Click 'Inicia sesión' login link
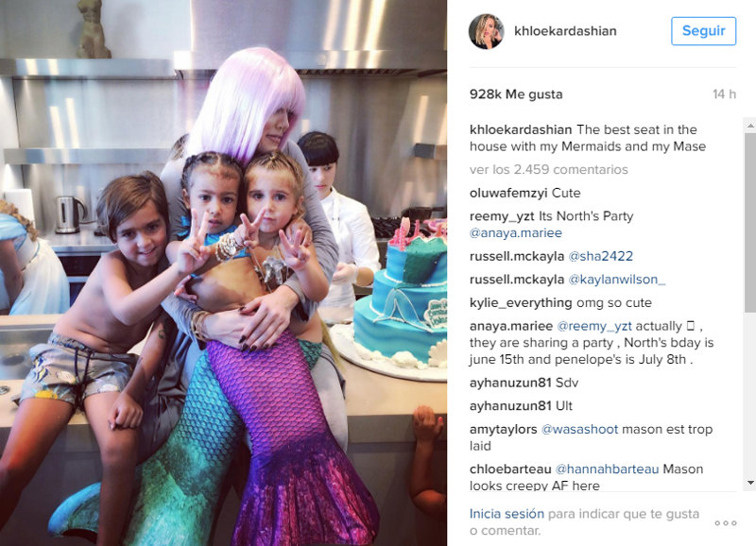The width and height of the screenshot is (756, 546). coord(507,514)
